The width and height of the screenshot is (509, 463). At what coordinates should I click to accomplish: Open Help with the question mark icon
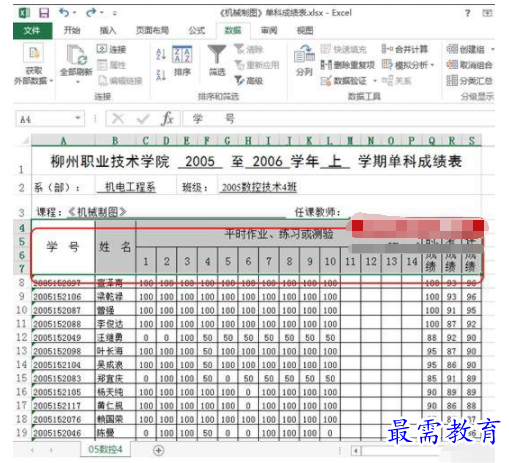tap(468, 13)
